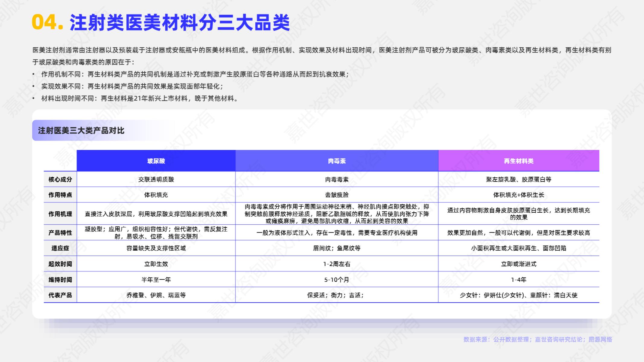The image size is (644, 362).
Task: Click the 聚左旋乳酸、胶原蛋白等 cell
Action: 518,179
